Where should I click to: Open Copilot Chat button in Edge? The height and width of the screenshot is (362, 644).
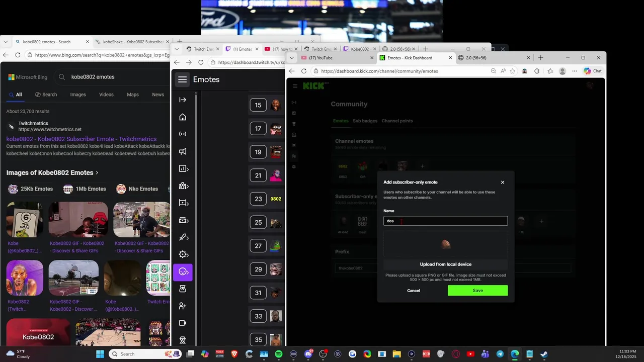click(x=593, y=71)
